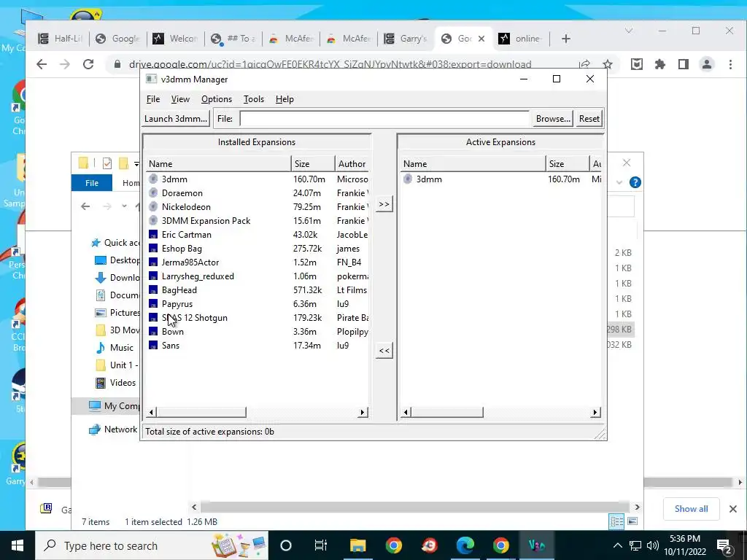The image size is (747, 560).
Task: Close the Chrome downloads bar
Action: pos(732,509)
